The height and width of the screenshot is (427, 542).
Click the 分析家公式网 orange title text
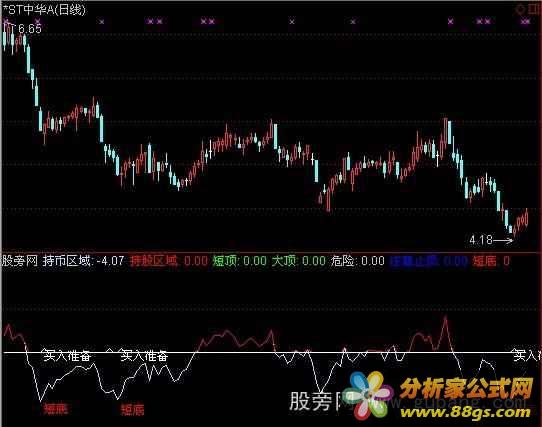pyautogui.click(x=467, y=388)
